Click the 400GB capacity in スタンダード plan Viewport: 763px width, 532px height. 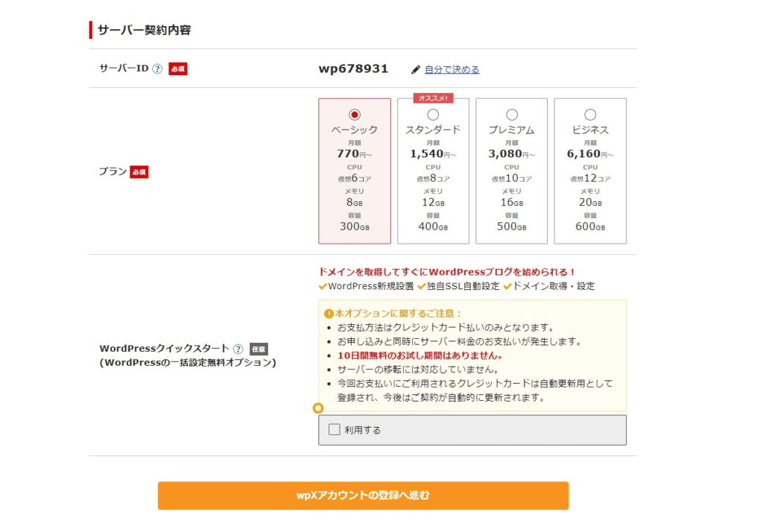point(433,227)
